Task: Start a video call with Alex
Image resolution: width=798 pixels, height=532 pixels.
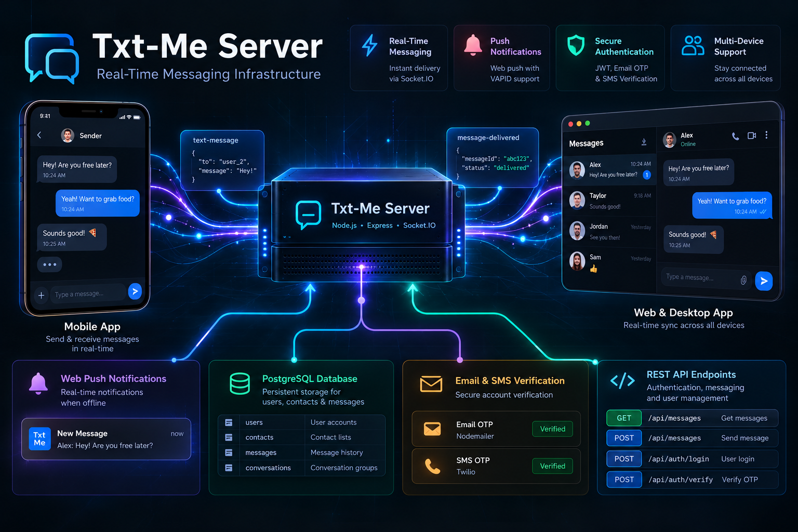Action: [752, 136]
